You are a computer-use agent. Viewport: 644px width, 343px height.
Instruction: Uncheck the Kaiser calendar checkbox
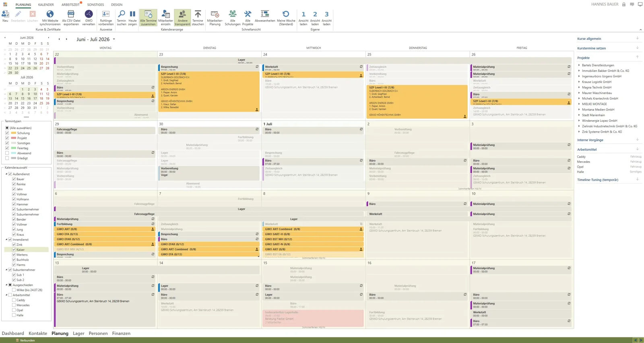(x=14, y=249)
